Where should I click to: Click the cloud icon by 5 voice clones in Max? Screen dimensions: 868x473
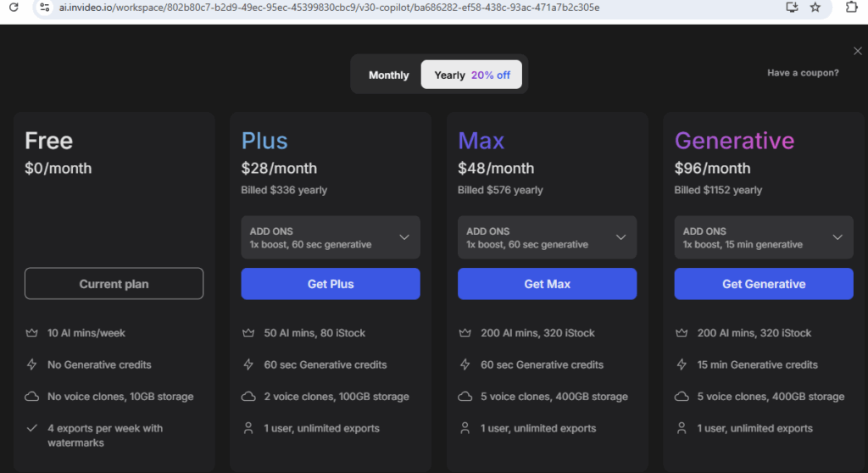(465, 397)
